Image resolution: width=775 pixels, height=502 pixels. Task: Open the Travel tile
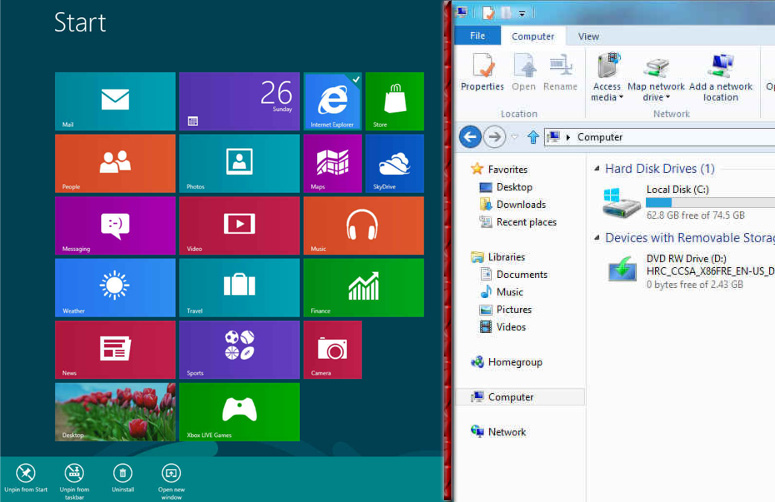[x=239, y=288]
